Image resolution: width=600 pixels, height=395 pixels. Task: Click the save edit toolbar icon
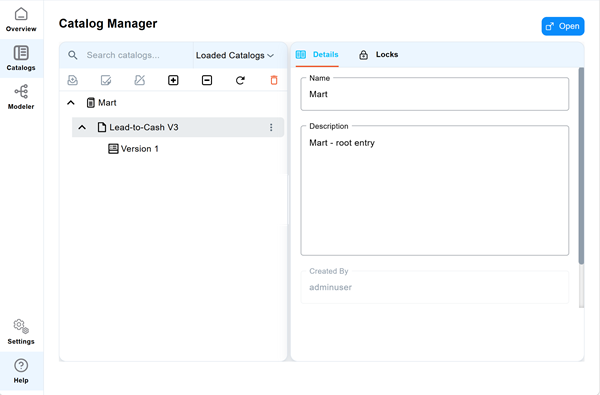tap(106, 80)
